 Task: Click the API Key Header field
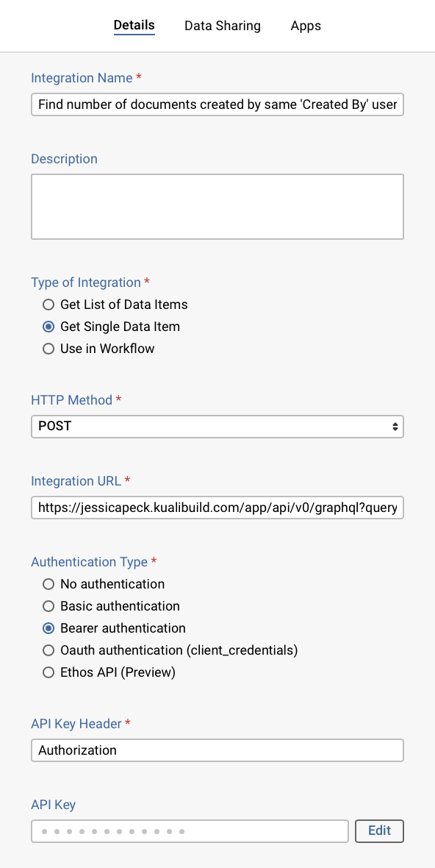click(217, 750)
